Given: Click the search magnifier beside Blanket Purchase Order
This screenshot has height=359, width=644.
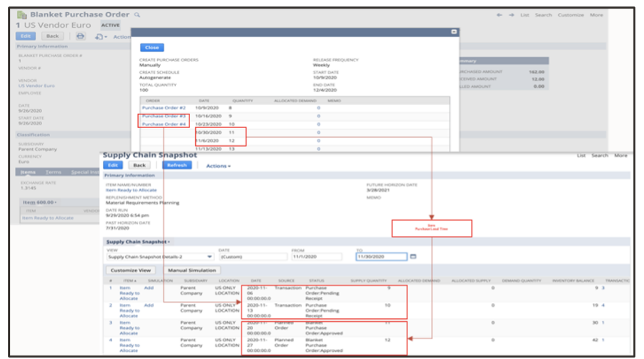Looking at the screenshot, I should [137, 15].
